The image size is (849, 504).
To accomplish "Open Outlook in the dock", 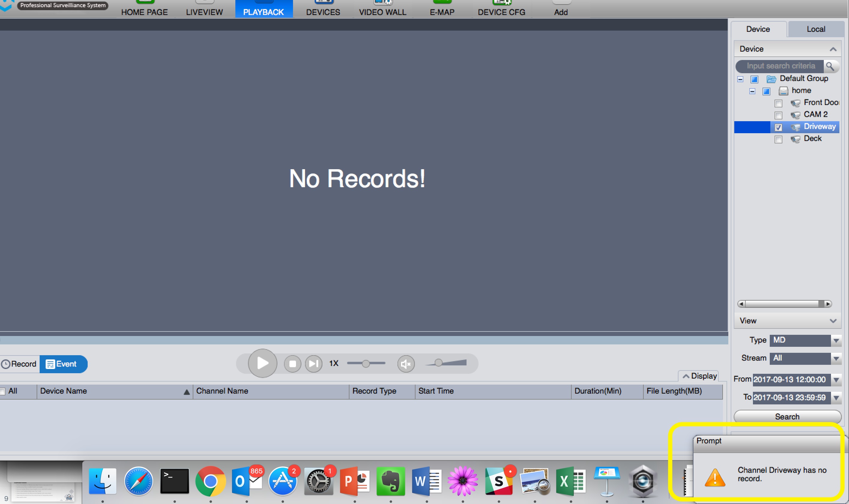I will coord(247,481).
